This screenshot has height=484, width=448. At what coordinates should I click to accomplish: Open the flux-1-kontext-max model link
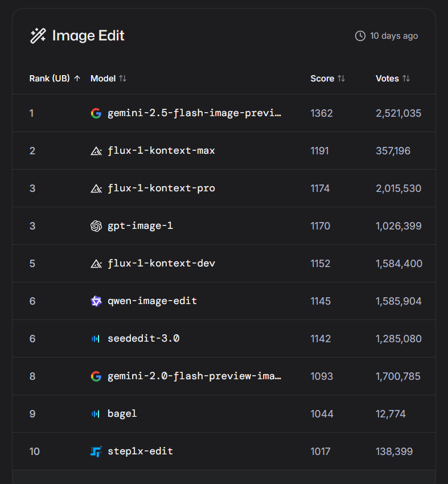click(x=161, y=151)
